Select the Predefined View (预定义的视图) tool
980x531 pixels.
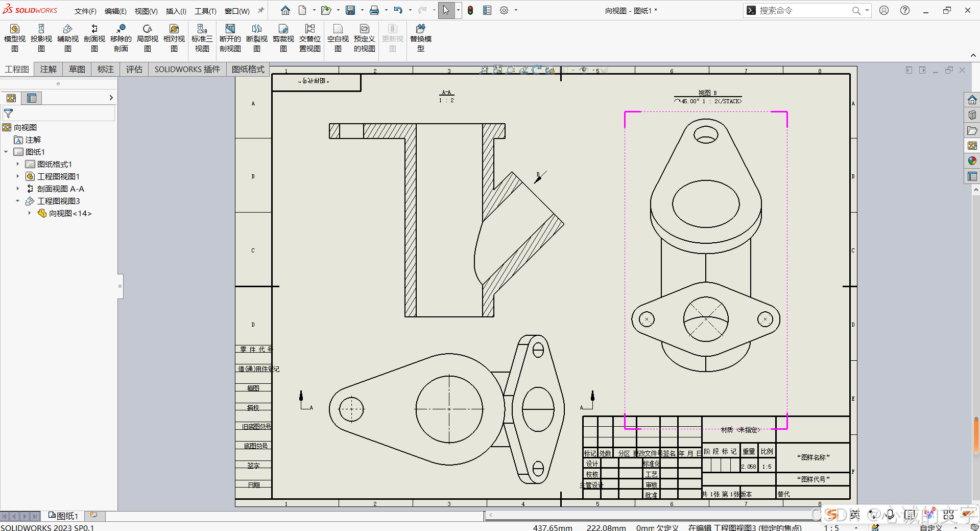point(365,38)
